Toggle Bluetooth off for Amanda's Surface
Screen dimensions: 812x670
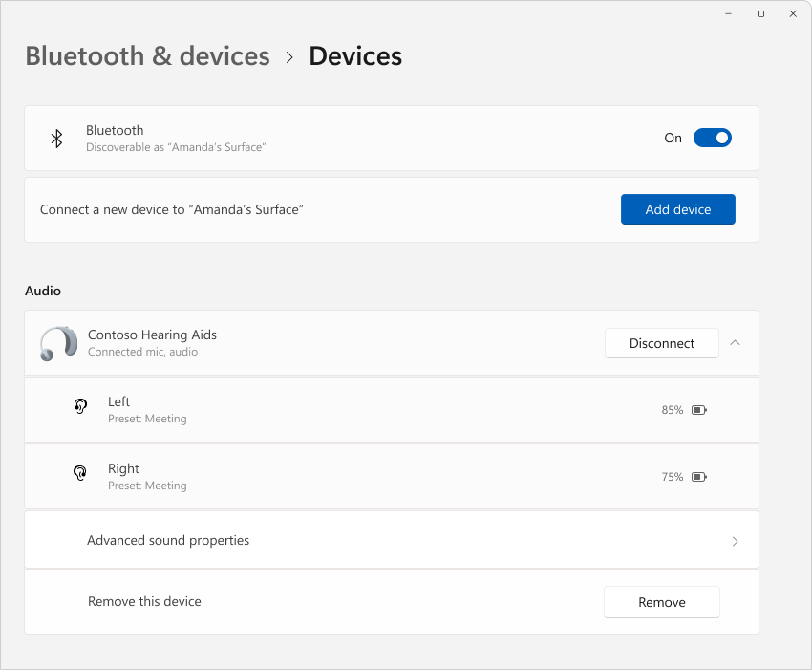712,137
